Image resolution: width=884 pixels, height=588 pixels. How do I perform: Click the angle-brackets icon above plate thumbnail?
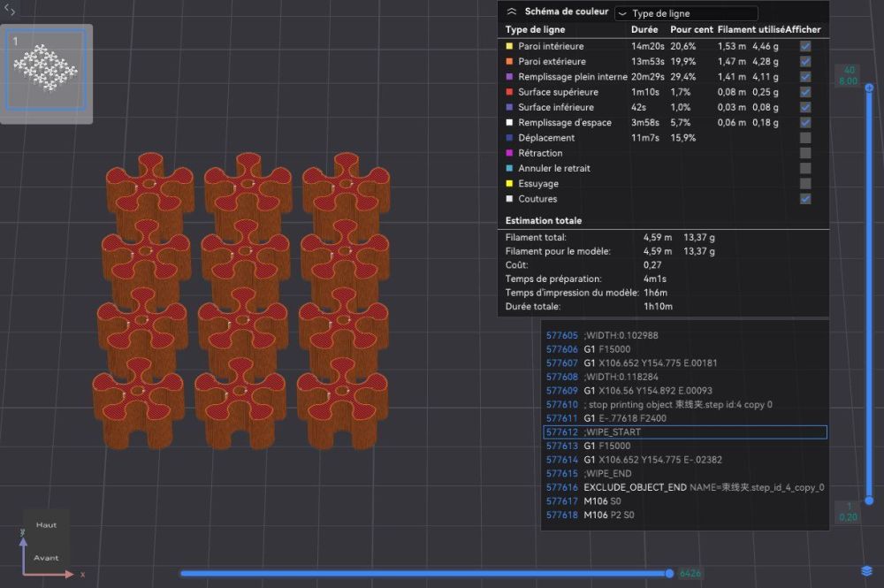tap(11, 11)
